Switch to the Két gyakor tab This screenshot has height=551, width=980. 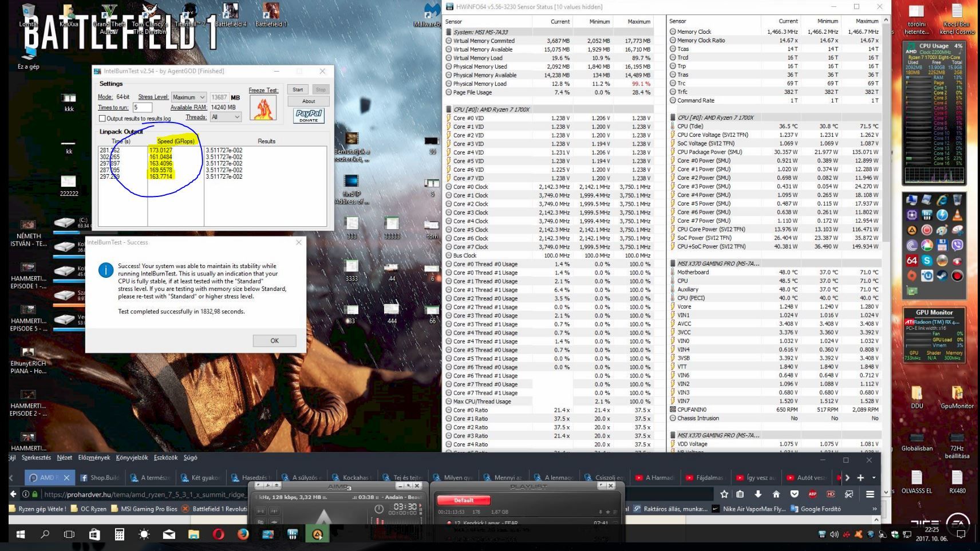[201, 477]
